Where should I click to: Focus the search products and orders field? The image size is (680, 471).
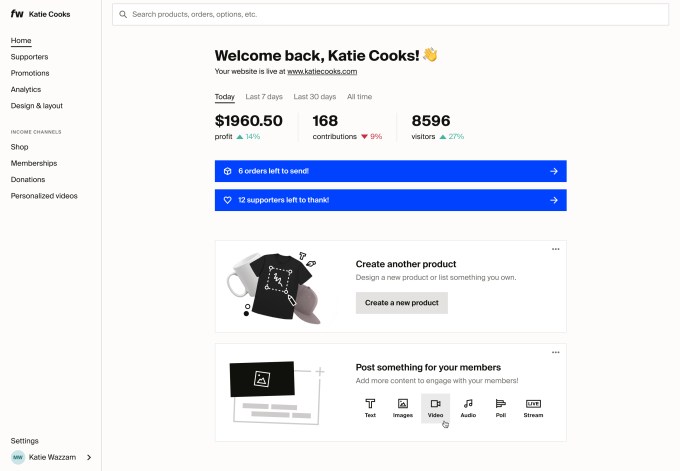pos(390,15)
